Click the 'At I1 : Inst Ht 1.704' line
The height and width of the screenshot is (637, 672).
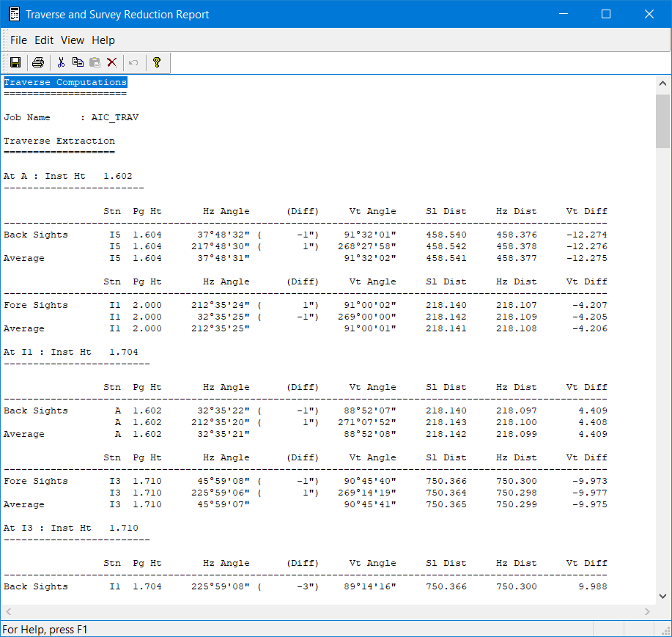[71, 352]
